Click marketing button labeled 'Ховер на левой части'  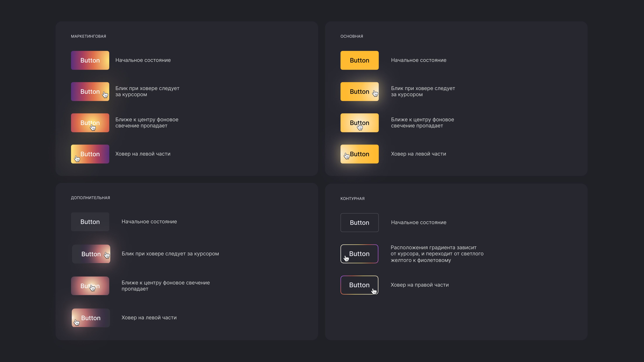[x=90, y=154]
